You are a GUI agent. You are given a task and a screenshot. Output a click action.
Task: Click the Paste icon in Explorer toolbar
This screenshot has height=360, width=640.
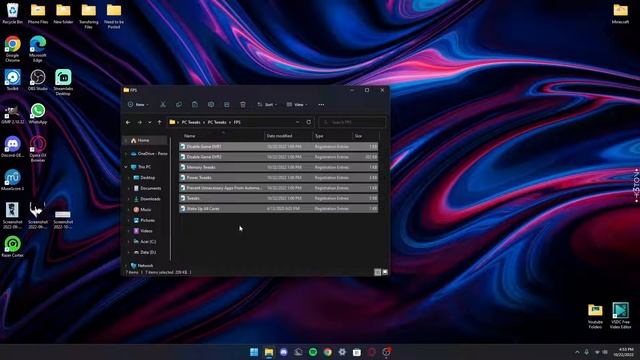click(195, 104)
